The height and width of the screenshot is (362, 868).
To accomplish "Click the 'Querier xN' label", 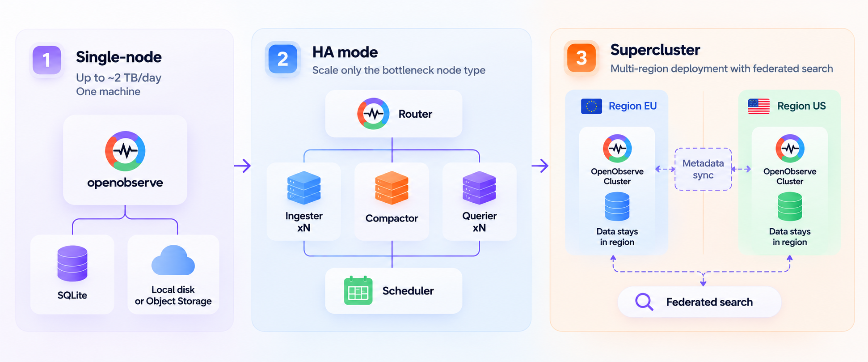I will tap(480, 221).
